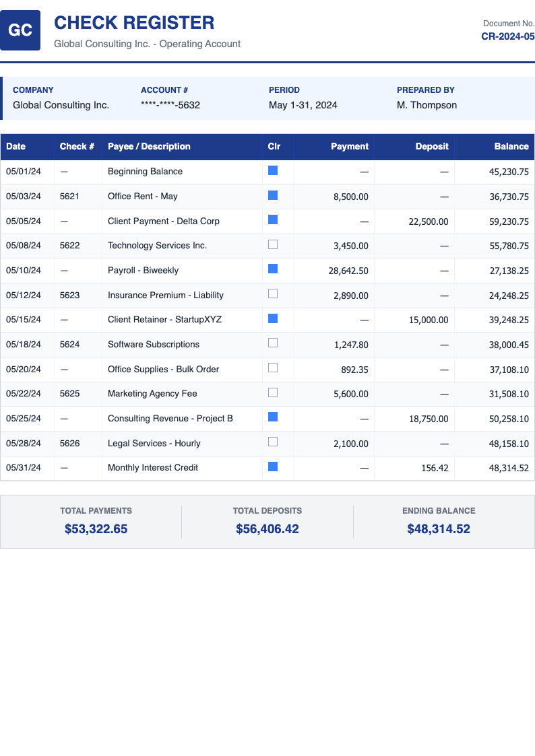This screenshot has height=756, width=535.
Task: Select check number 5622
Action: [69, 246]
